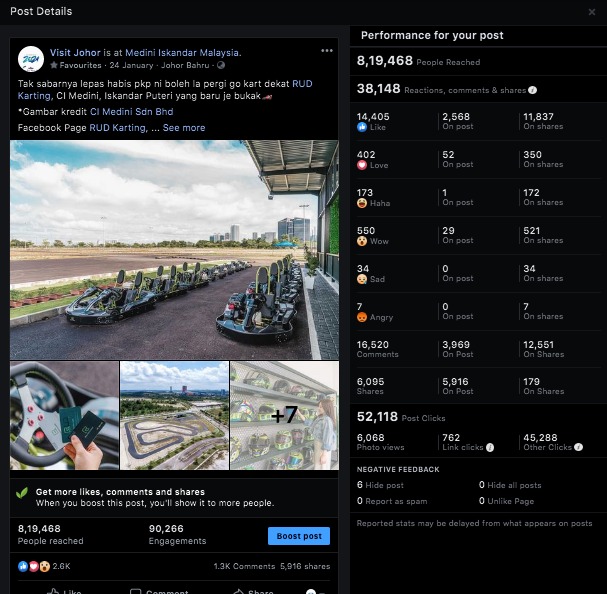Click the 0 Hide all posts entry
The width and height of the screenshot is (607, 594).
[x=510, y=485]
